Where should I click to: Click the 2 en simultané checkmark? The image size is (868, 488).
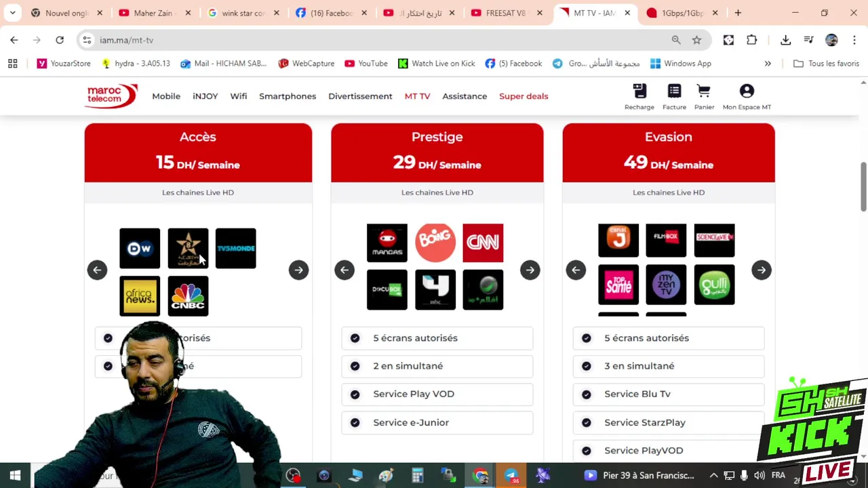pyautogui.click(x=355, y=366)
